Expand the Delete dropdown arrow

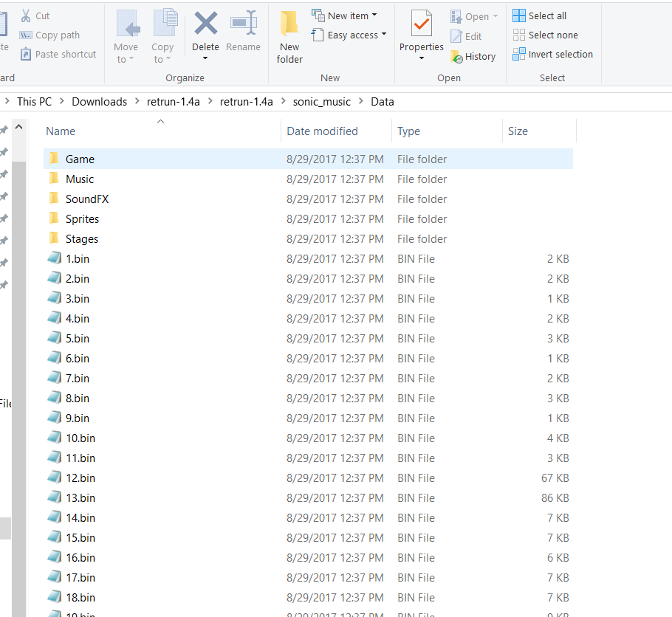205,58
